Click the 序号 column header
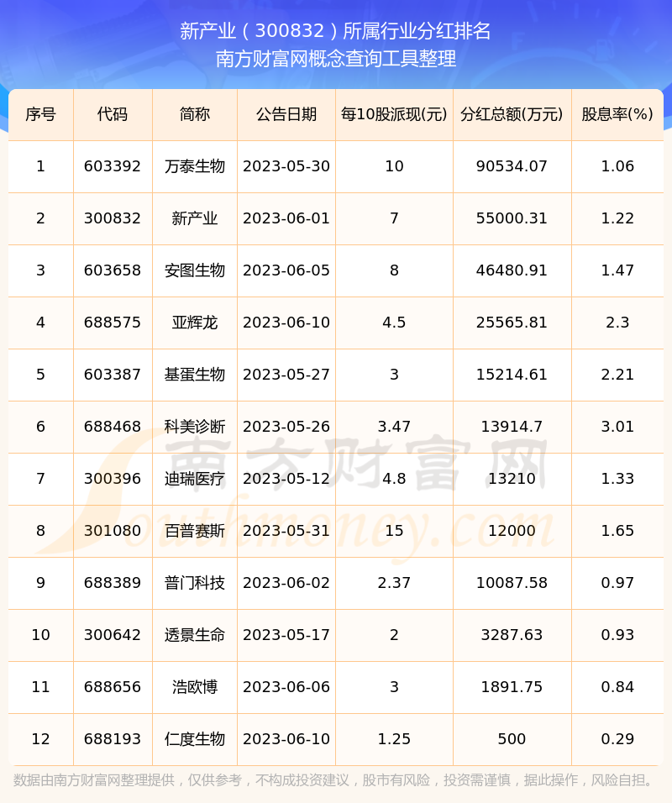The image size is (672, 803). (39, 115)
